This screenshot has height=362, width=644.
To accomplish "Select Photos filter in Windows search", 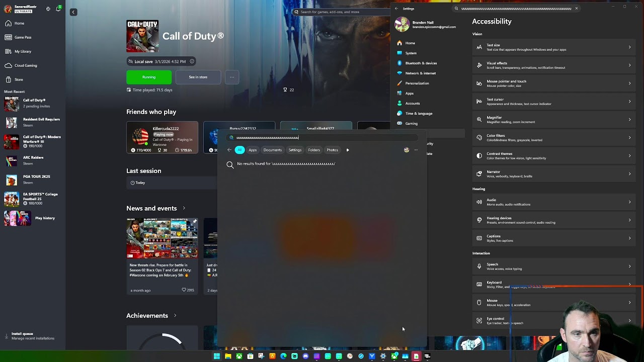I will tap(332, 150).
